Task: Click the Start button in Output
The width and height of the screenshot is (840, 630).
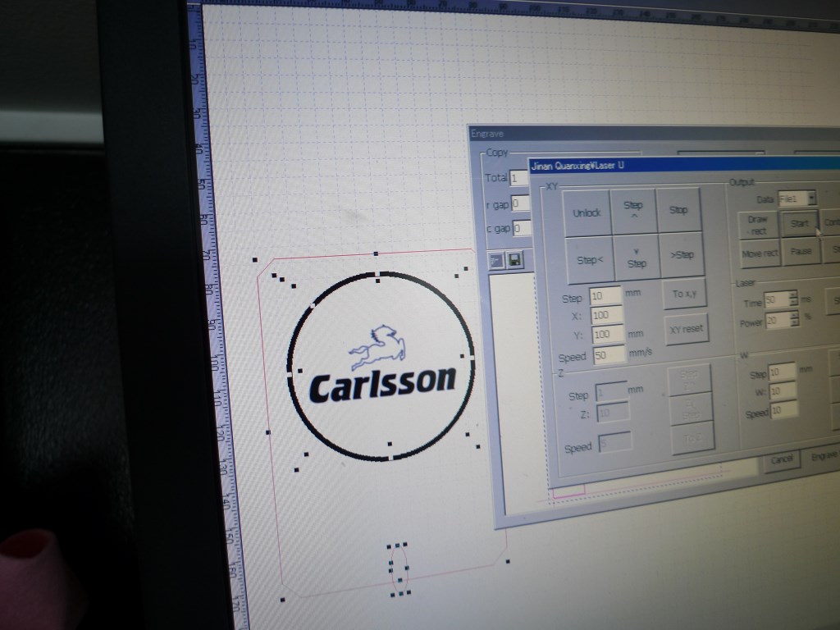Action: [799, 223]
